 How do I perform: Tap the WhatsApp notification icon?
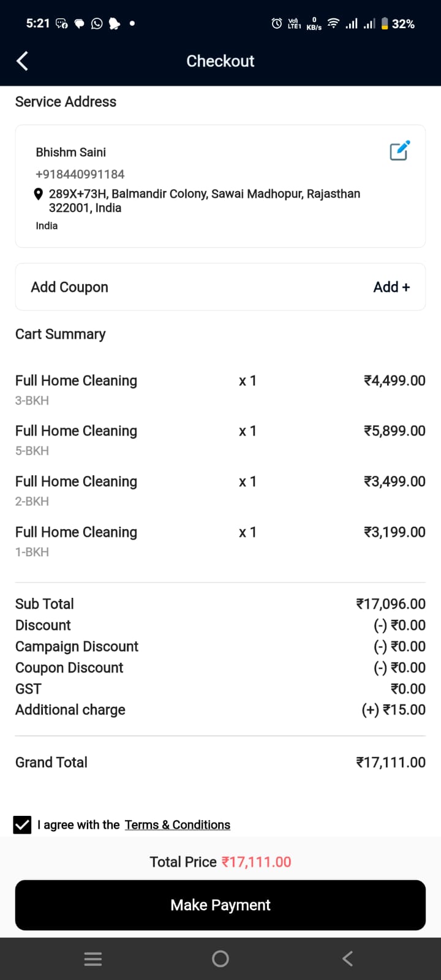[97, 24]
